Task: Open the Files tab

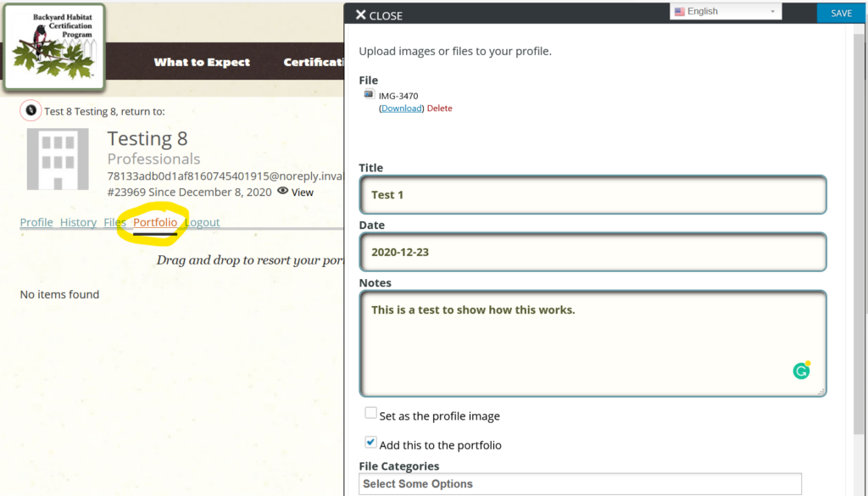Action: pos(114,222)
